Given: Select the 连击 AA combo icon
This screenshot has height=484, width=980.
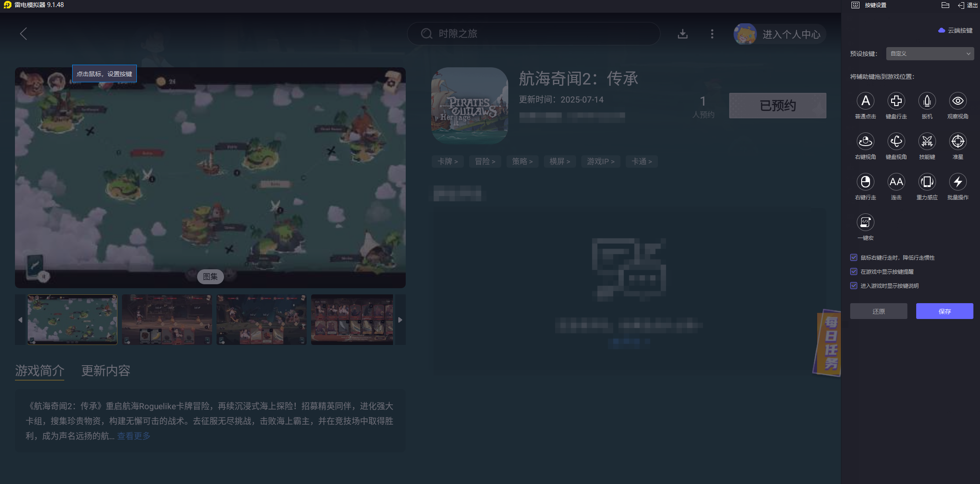Looking at the screenshot, I should click(x=896, y=182).
